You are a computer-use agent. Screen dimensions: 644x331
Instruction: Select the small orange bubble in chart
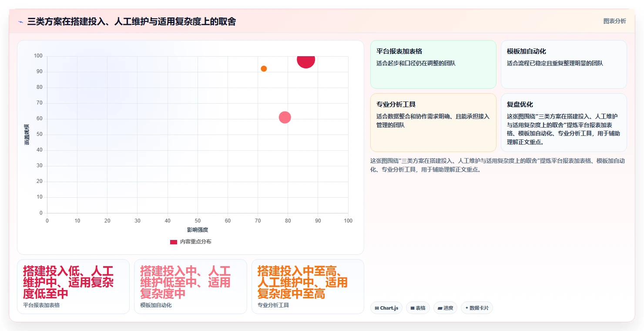[264, 69]
